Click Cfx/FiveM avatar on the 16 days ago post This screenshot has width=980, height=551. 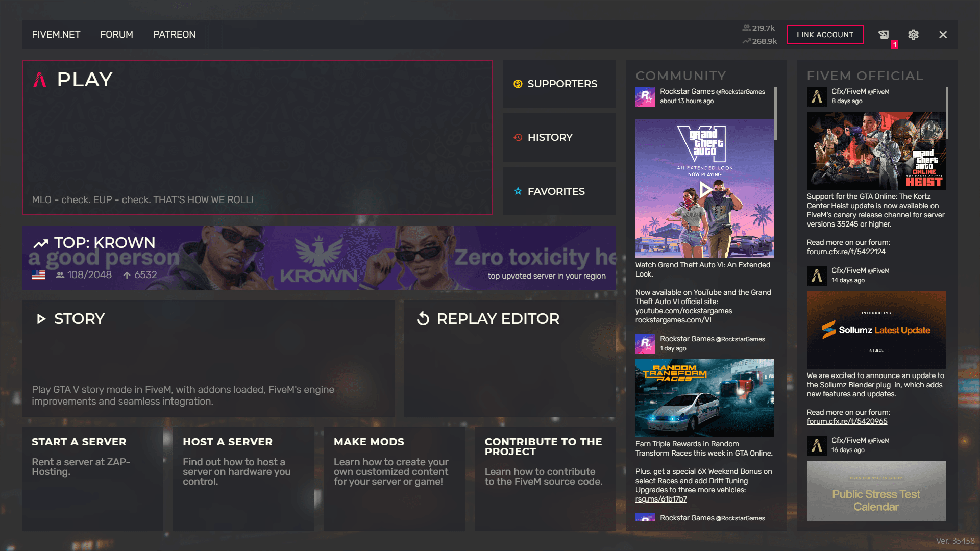(817, 445)
